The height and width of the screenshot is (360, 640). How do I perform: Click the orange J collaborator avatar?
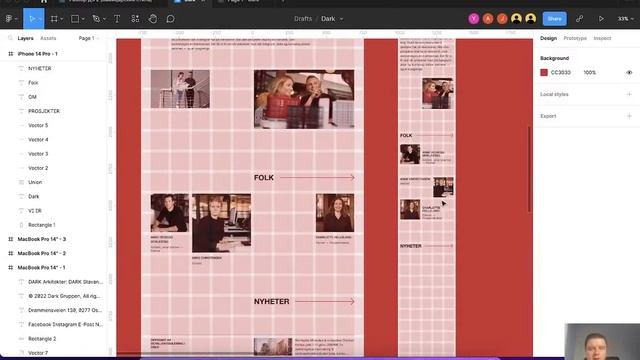click(x=502, y=18)
